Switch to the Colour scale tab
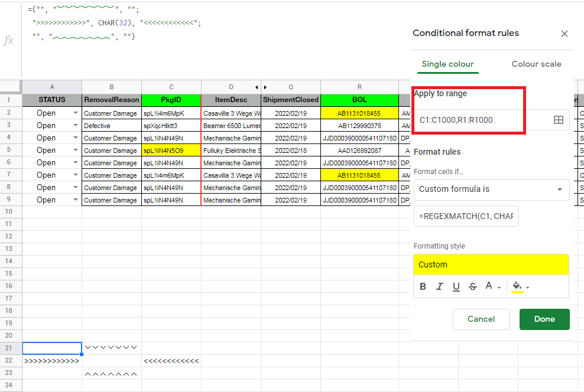The width and height of the screenshot is (584, 392). [536, 64]
